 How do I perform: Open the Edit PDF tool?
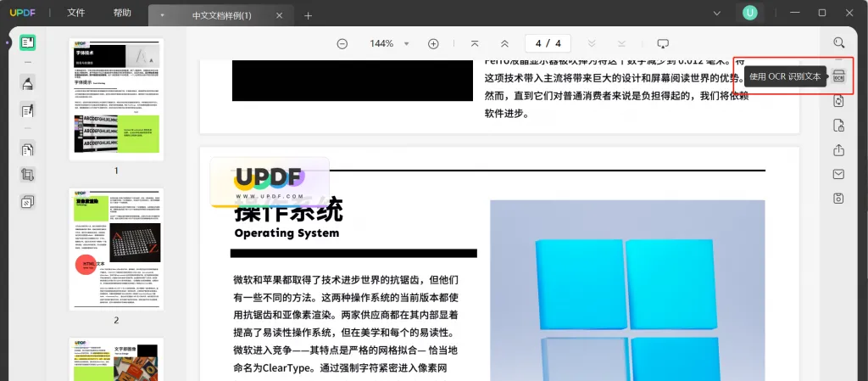[28, 109]
